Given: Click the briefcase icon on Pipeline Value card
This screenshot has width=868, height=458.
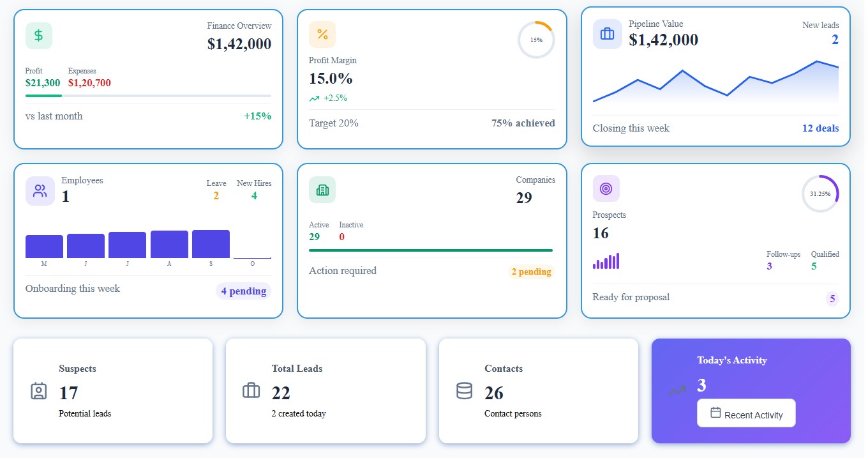Looking at the screenshot, I should [608, 34].
